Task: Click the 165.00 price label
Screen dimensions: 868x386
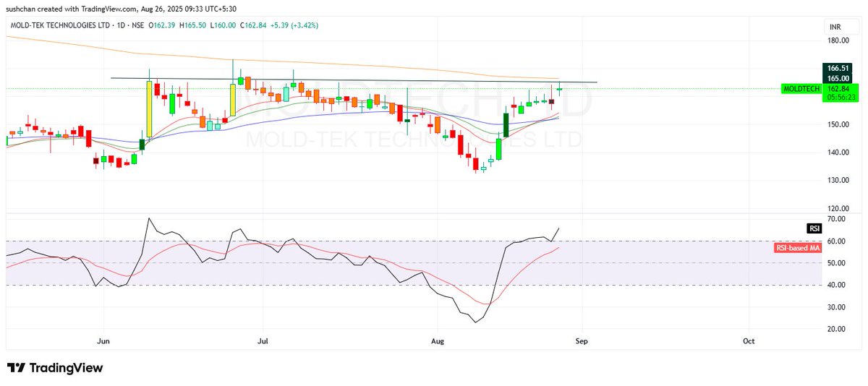Action: tap(839, 77)
